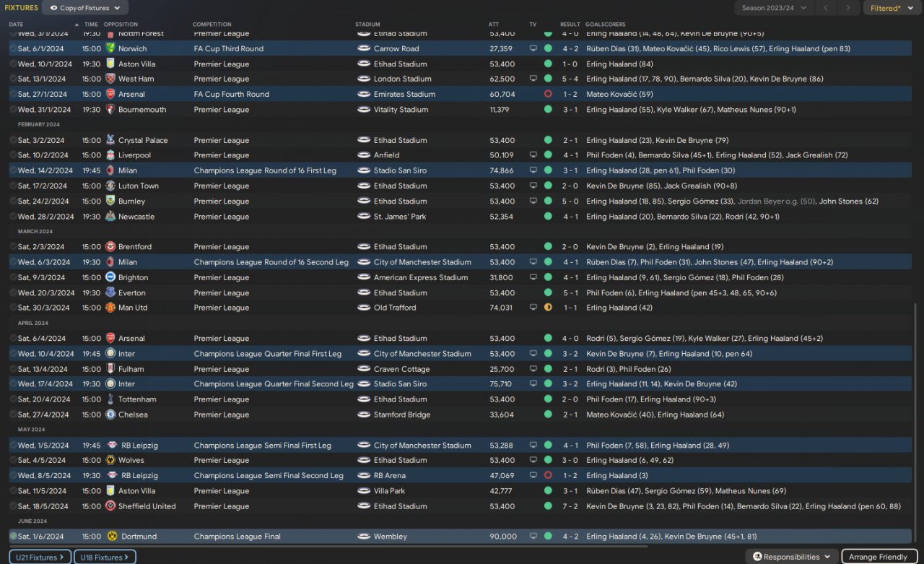Click goalscorer Jordan Beyer o.g. (50)
This screenshot has height=564, width=924.
click(x=777, y=201)
